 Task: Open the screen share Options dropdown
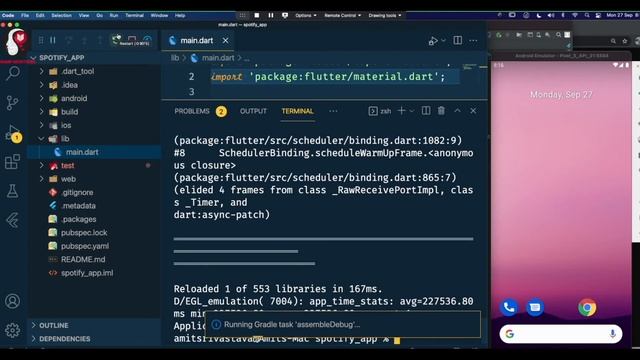306,16
